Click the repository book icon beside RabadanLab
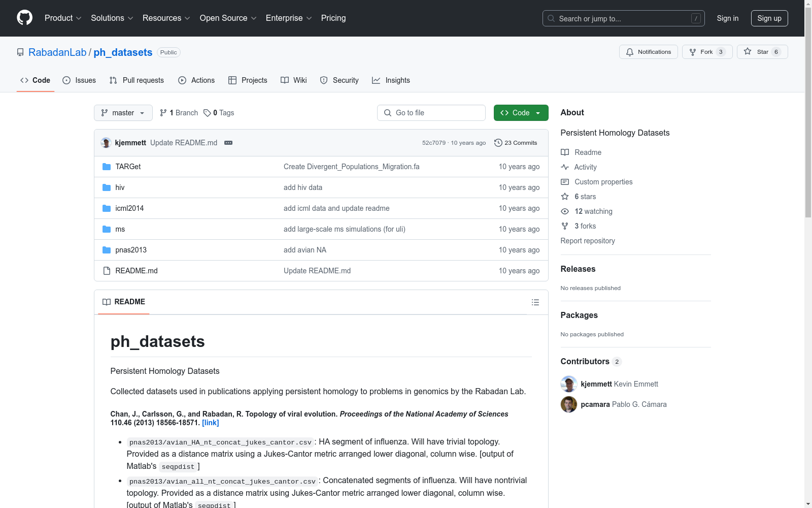This screenshot has width=812, height=508. pos(20,52)
